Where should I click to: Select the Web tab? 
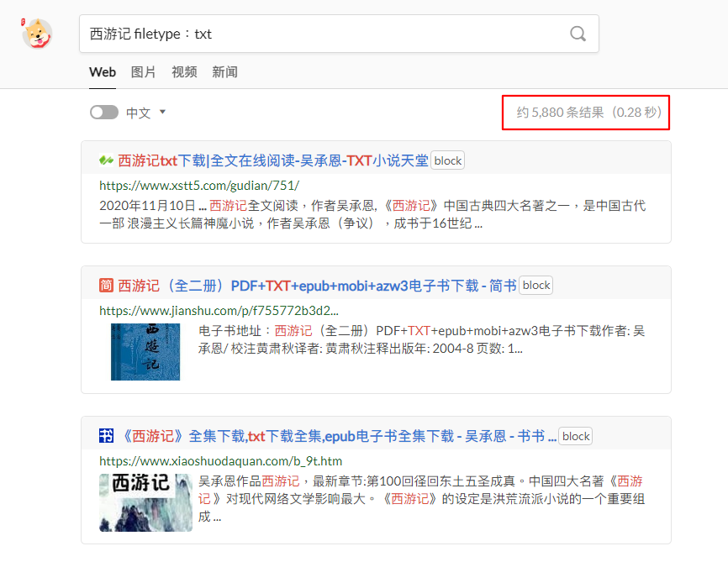click(103, 72)
